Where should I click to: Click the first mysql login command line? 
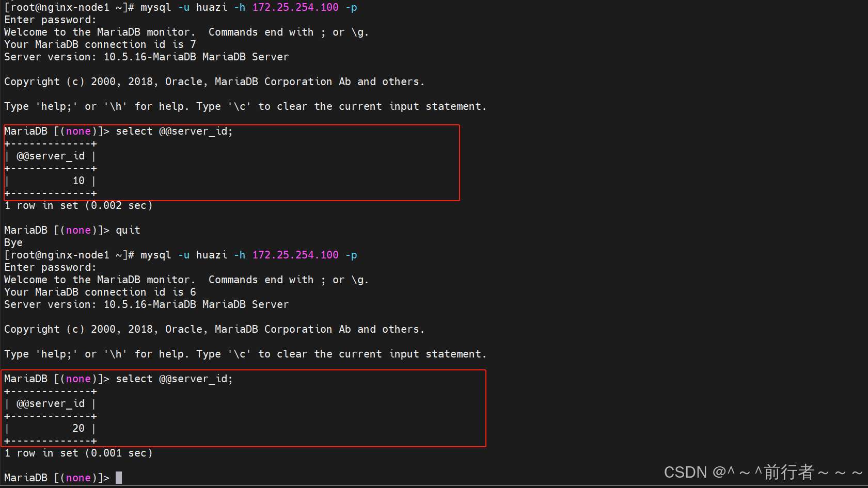point(181,7)
